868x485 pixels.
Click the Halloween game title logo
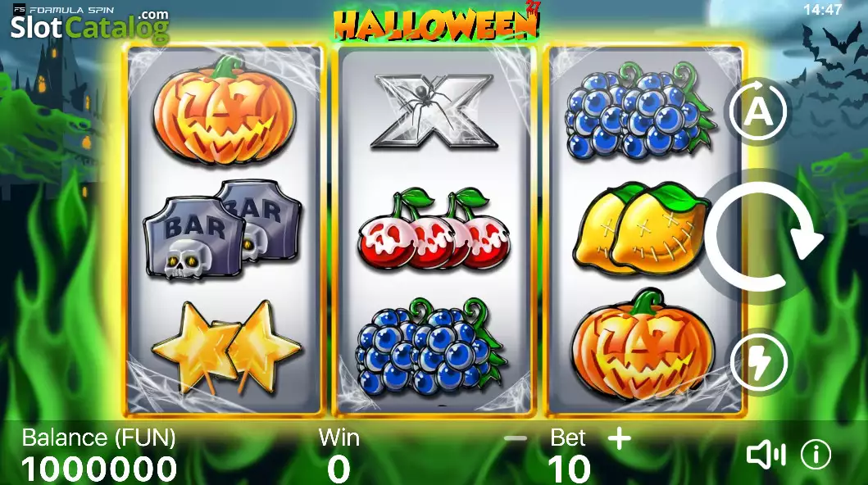pos(437,22)
